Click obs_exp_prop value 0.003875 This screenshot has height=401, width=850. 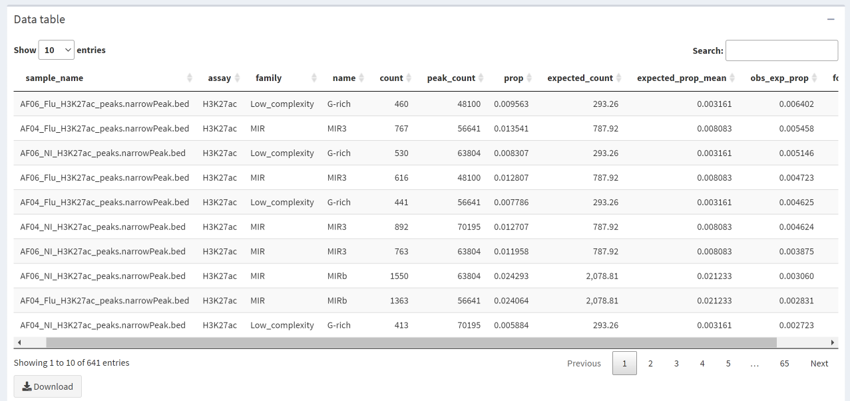pyautogui.click(x=796, y=251)
